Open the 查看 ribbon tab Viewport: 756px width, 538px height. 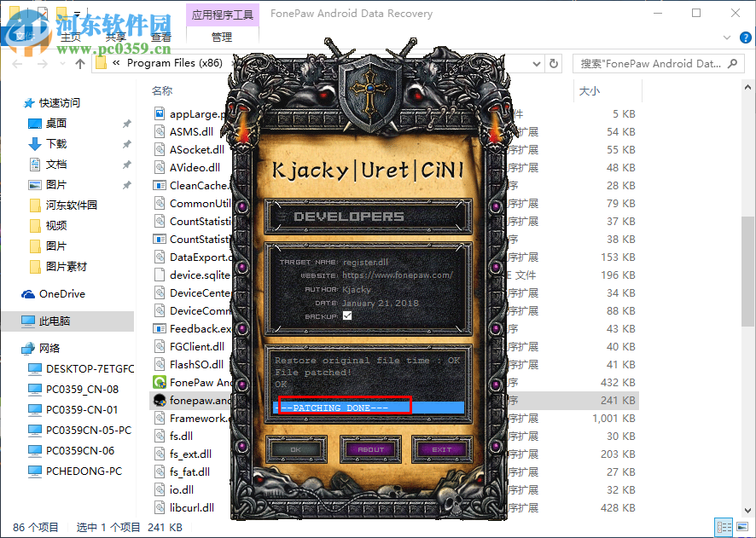click(160, 37)
